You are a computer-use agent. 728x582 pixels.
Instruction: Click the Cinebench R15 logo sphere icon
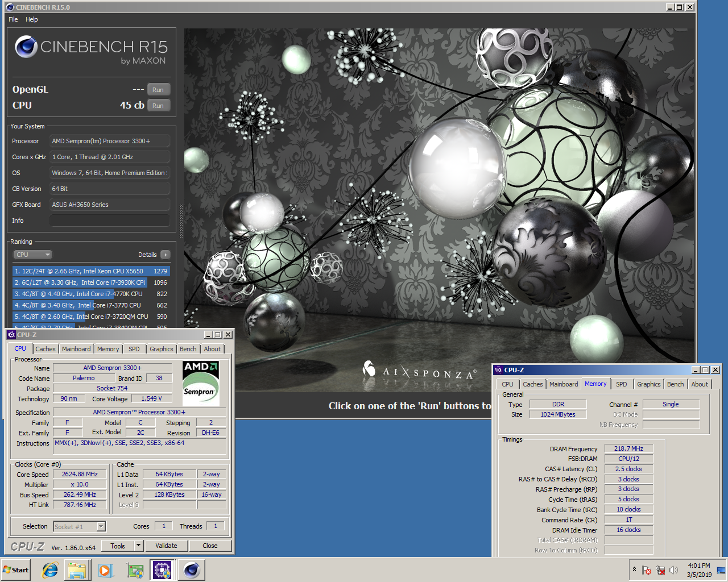pos(26,47)
